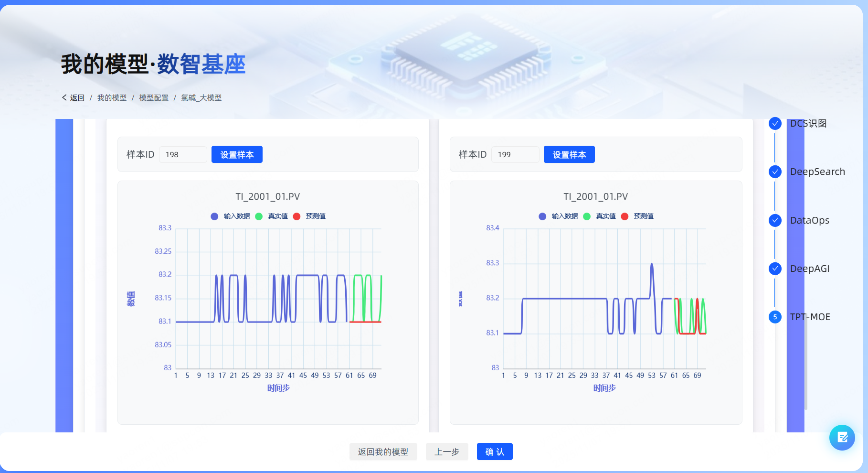Click 设置样本 button for sample 198
The image size is (868, 473).
(237, 154)
